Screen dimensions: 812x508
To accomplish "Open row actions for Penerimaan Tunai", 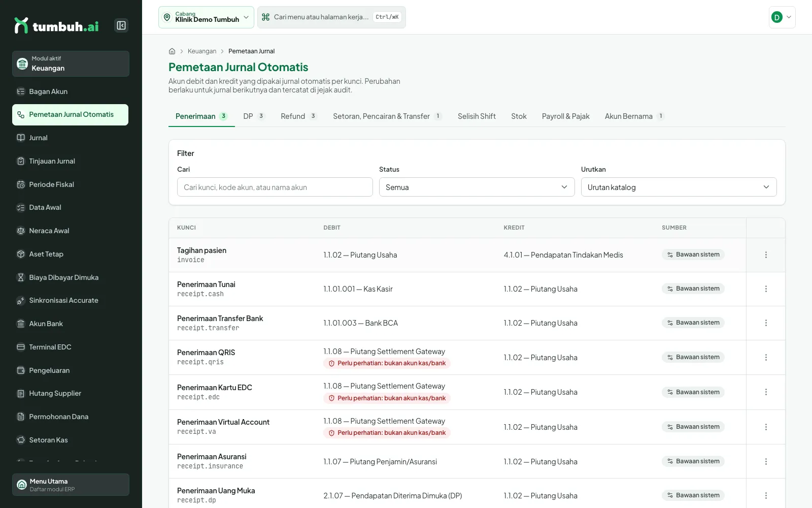I will (766, 289).
